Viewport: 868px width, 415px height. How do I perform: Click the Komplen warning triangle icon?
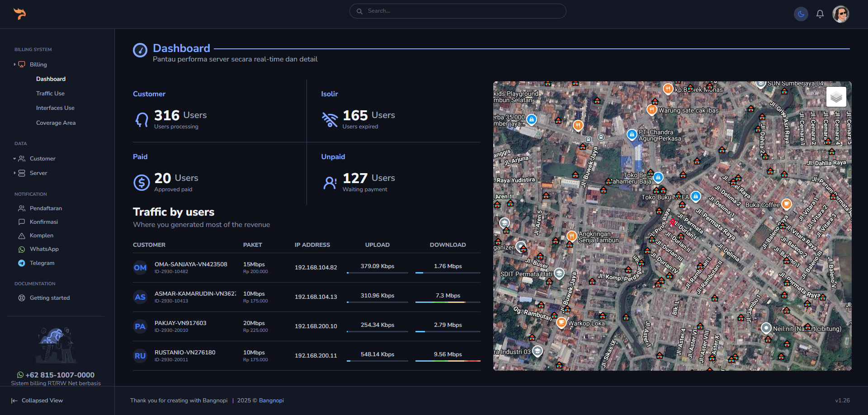pyautogui.click(x=22, y=236)
